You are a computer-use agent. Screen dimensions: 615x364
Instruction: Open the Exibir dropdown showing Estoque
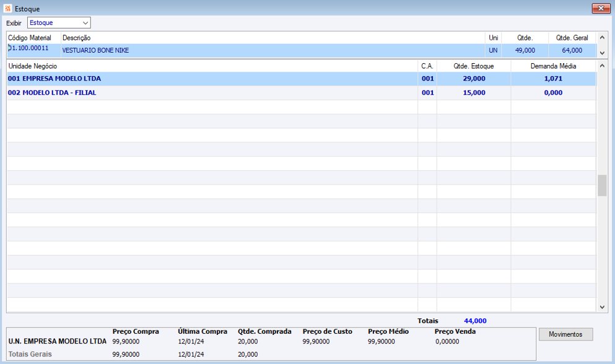(x=59, y=23)
